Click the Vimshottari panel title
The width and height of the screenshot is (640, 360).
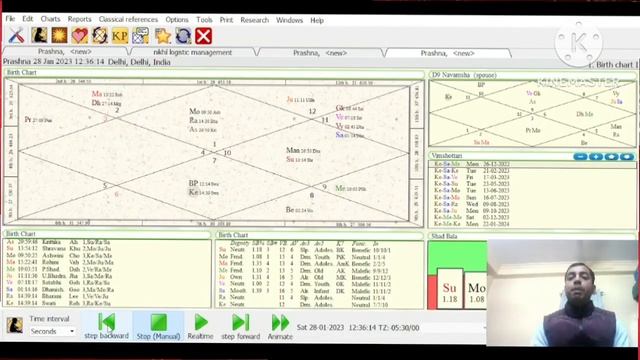(447, 156)
